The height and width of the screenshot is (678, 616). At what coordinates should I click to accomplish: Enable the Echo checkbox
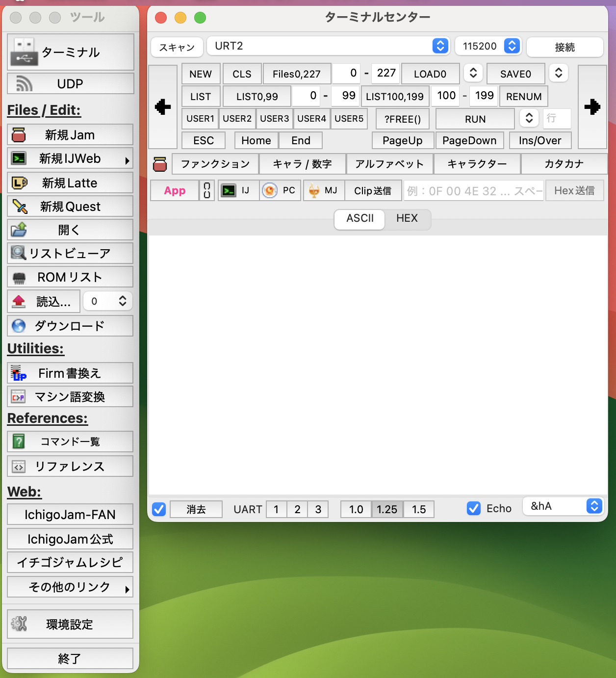pyautogui.click(x=473, y=509)
